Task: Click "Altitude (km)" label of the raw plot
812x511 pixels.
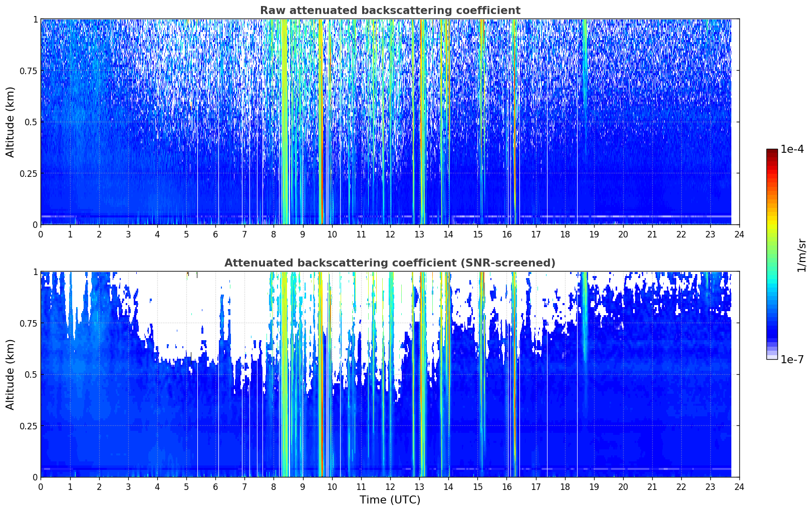Action: (11, 122)
